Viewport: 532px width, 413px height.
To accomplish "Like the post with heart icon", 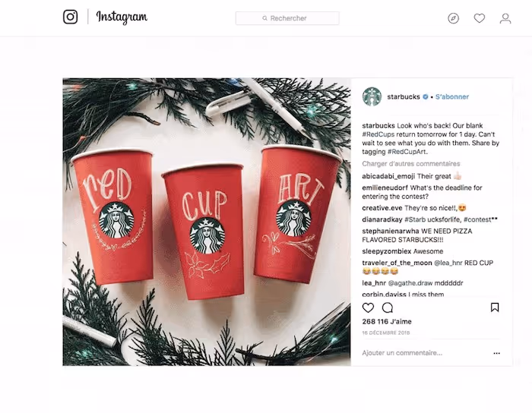I will (x=368, y=307).
